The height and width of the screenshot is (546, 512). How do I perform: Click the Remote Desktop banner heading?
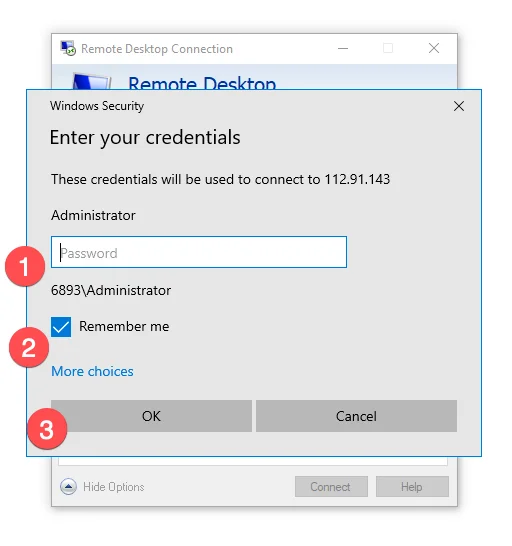[202, 83]
